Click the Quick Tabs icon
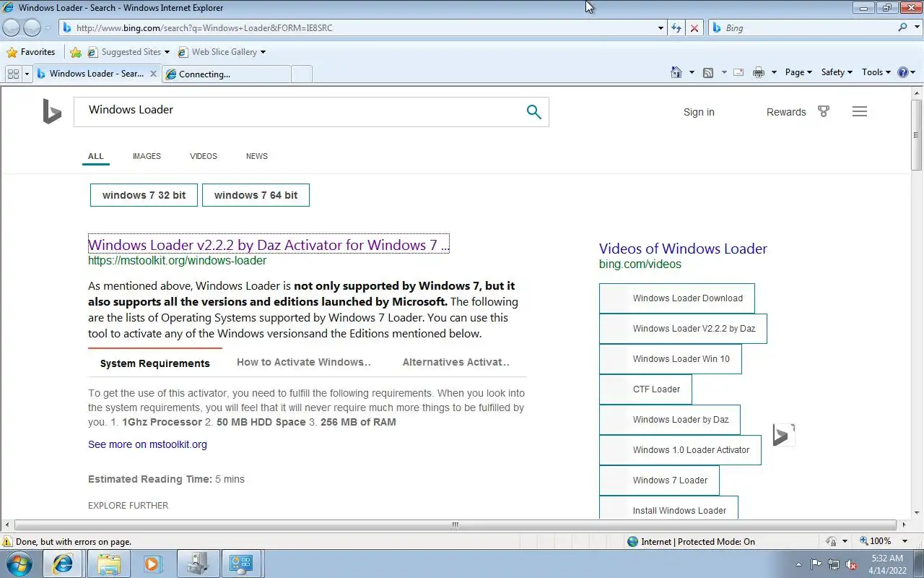 coord(13,74)
